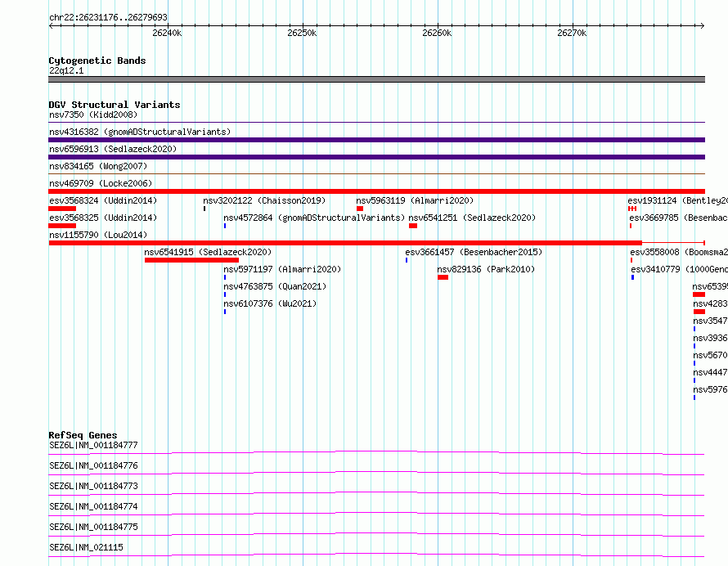
Task: Click the 26240k ruler tick label
Action: [167, 33]
